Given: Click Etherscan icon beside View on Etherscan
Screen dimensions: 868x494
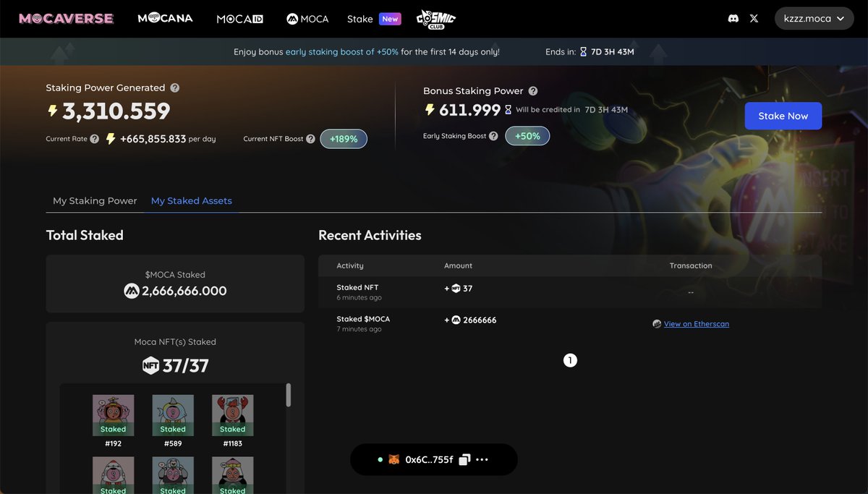Looking at the screenshot, I should [x=657, y=324].
